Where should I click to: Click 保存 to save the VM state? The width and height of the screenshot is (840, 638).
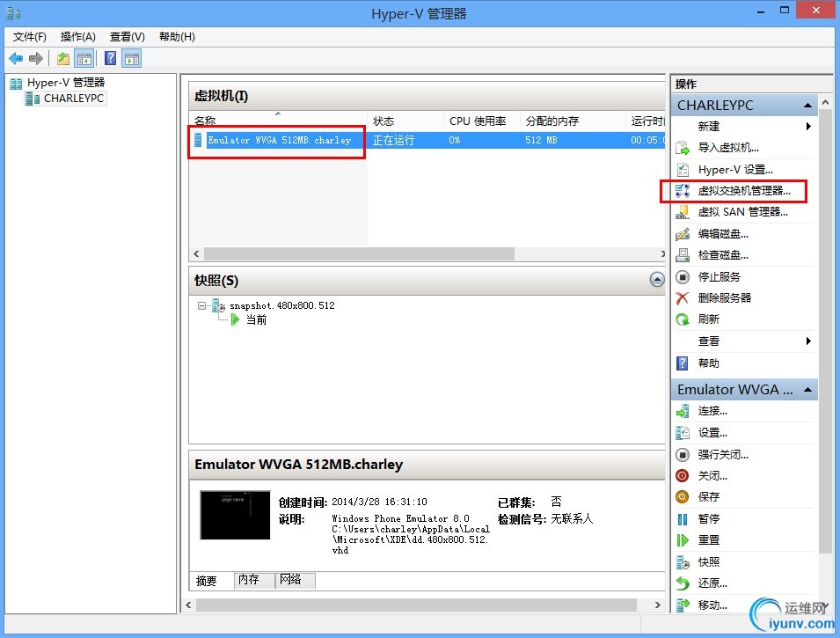click(x=708, y=497)
